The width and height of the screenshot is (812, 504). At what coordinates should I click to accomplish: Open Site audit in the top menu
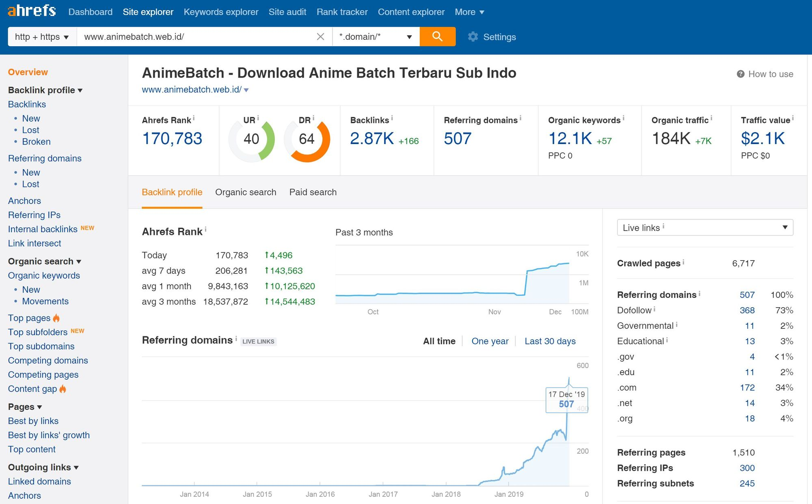coord(287,12)
